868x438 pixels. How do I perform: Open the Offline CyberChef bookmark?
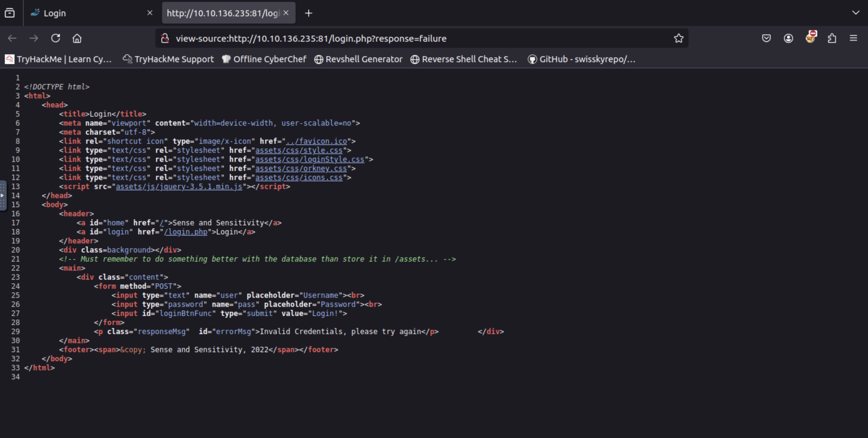[x=264, y=59]
